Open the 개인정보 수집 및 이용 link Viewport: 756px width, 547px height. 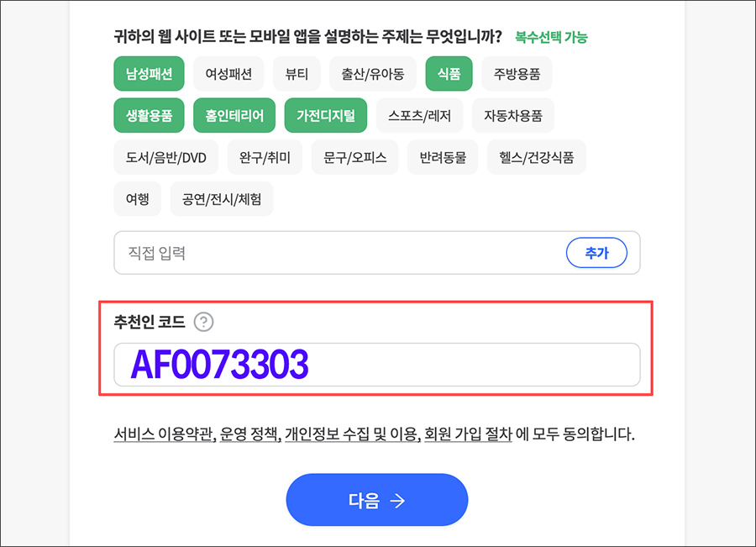351,434
